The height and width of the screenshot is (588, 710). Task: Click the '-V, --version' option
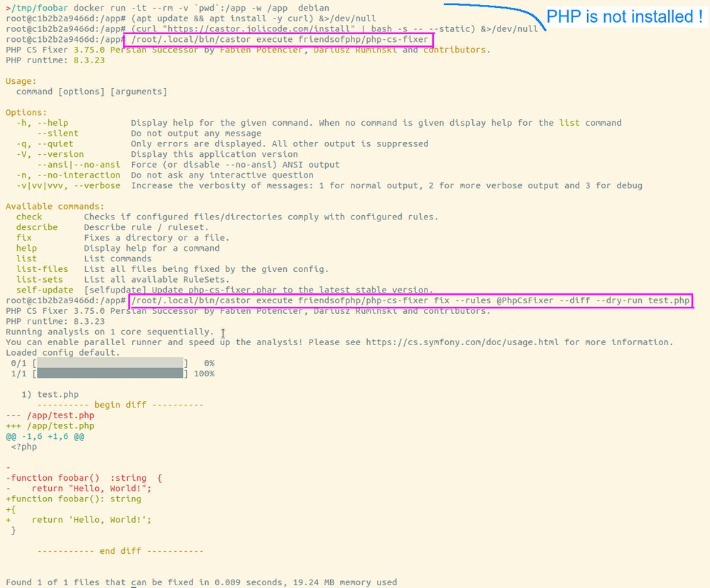(x=50, y=154)
